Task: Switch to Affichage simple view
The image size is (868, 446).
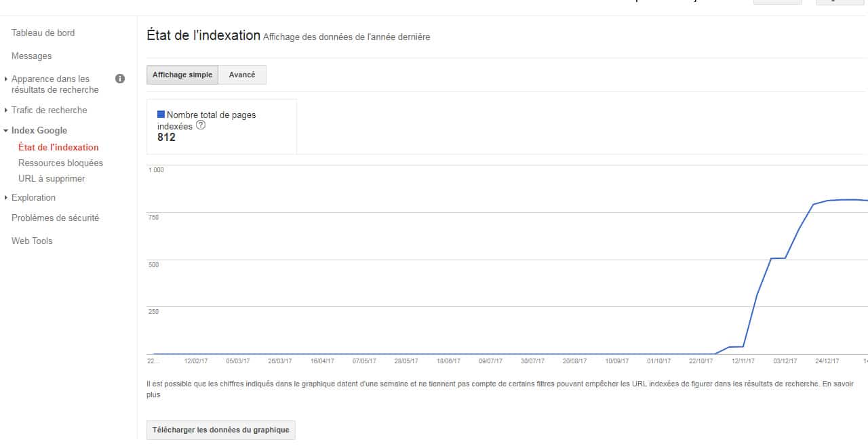Action: pyautogui.click(x=182, y=75)
